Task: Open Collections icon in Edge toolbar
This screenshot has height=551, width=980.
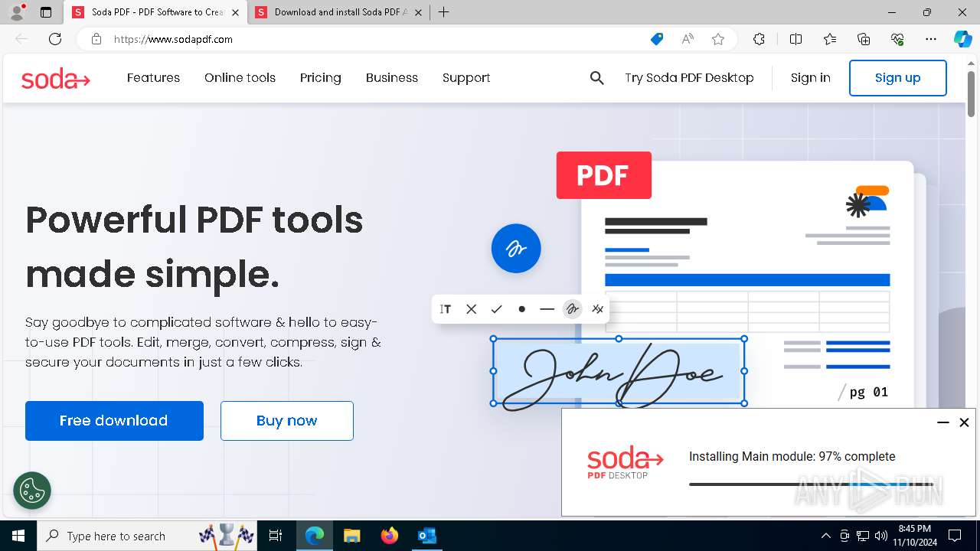Action: (x=864, y=39)
